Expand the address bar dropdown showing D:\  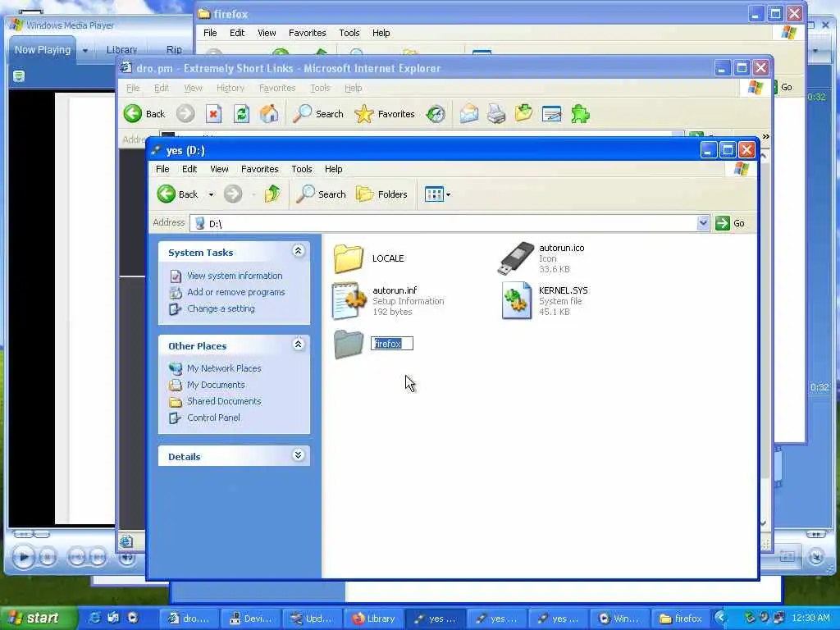coord(703,223)
